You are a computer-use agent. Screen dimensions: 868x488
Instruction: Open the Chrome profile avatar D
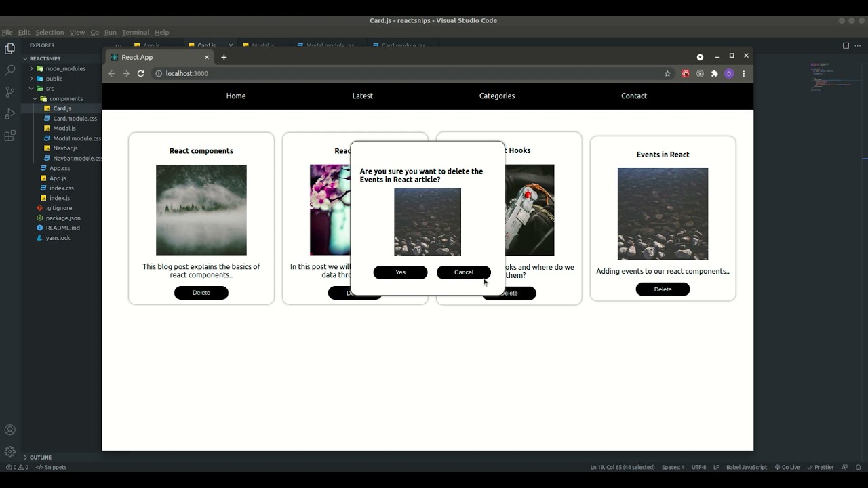point(729,73)
